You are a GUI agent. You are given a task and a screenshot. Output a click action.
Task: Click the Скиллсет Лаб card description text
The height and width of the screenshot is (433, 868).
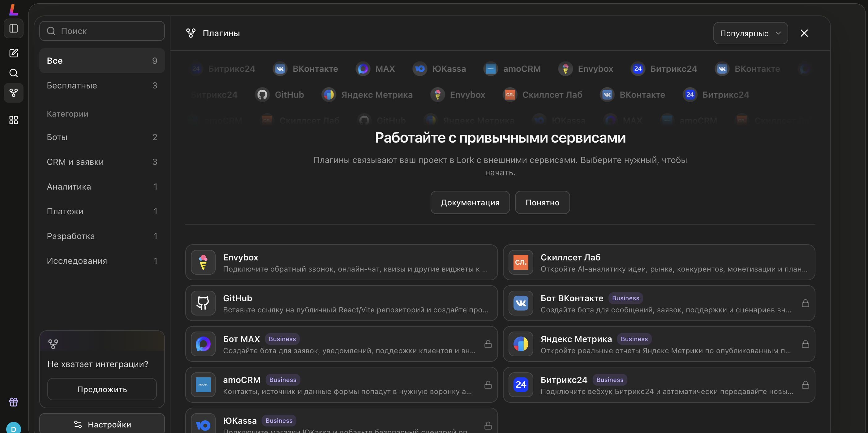pyautogui.click(x=674, y=269)
